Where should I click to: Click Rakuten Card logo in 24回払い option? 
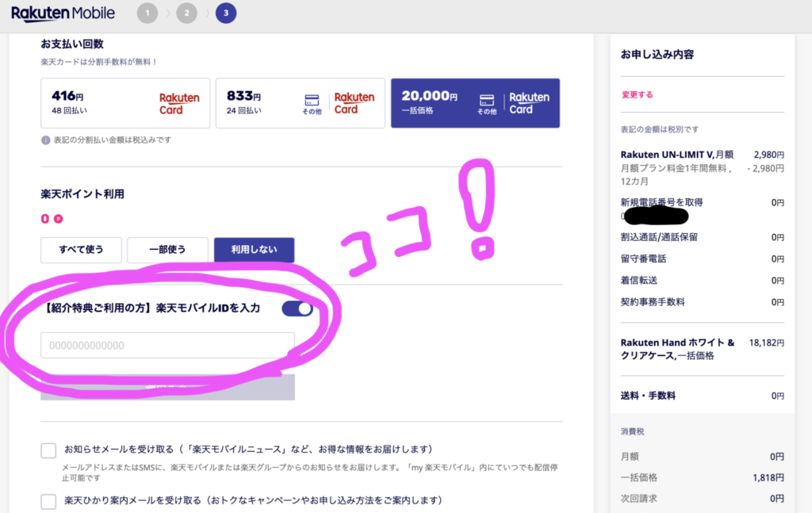(x=354, y=104)
